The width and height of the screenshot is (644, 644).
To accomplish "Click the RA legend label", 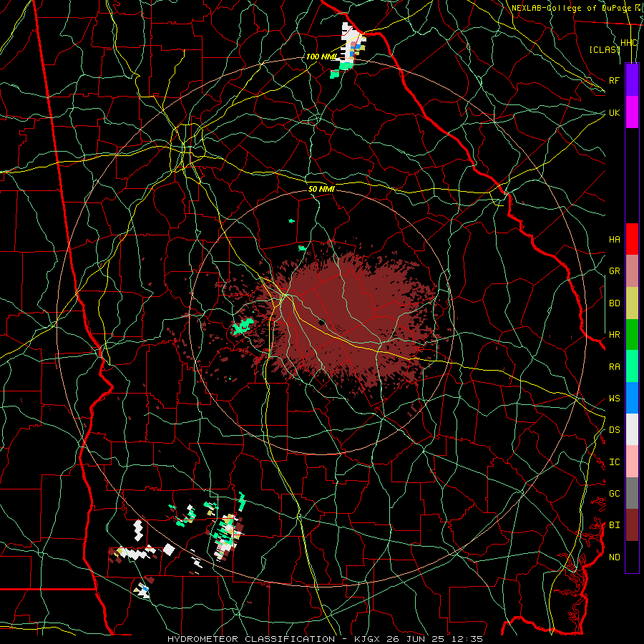I will [614, 367].
